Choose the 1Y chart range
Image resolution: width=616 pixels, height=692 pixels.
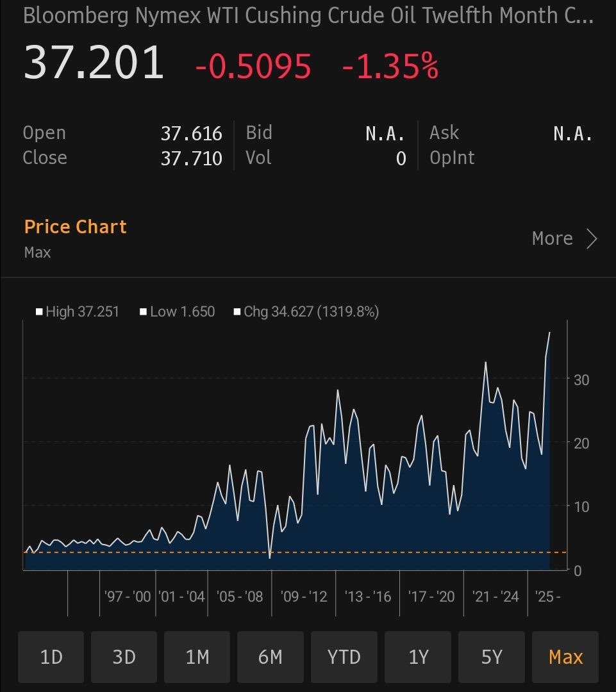[x=418, y=657]
